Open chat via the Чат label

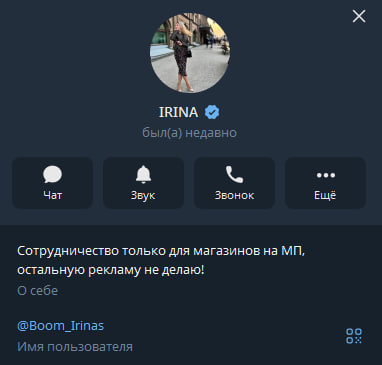52,195
